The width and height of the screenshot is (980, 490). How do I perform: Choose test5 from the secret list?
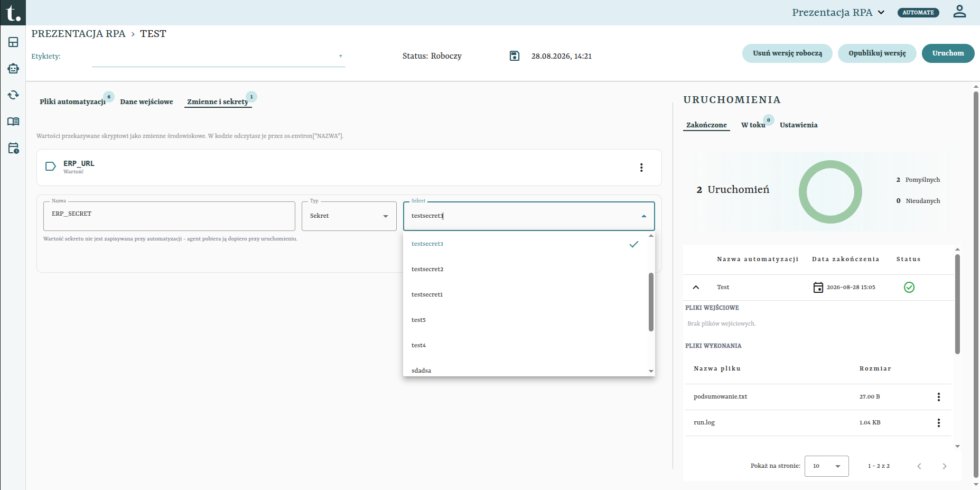[x=525, y=320]
